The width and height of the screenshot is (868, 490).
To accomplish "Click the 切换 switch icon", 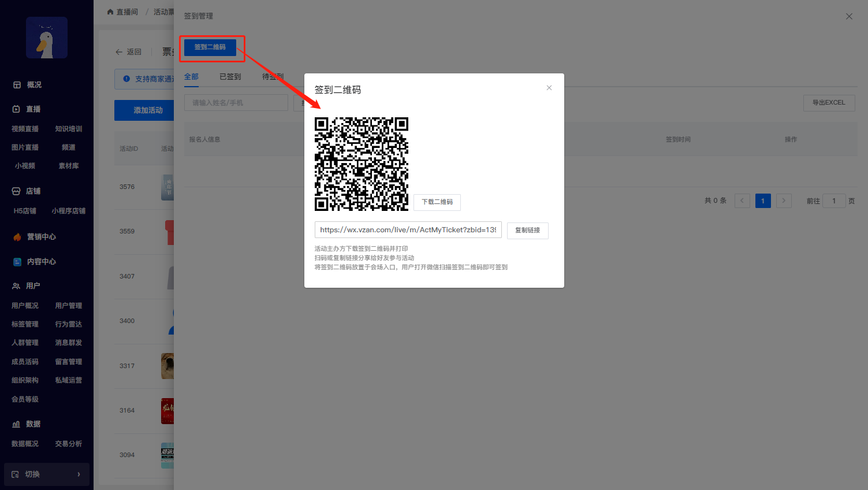I will (x=15, y=474).
